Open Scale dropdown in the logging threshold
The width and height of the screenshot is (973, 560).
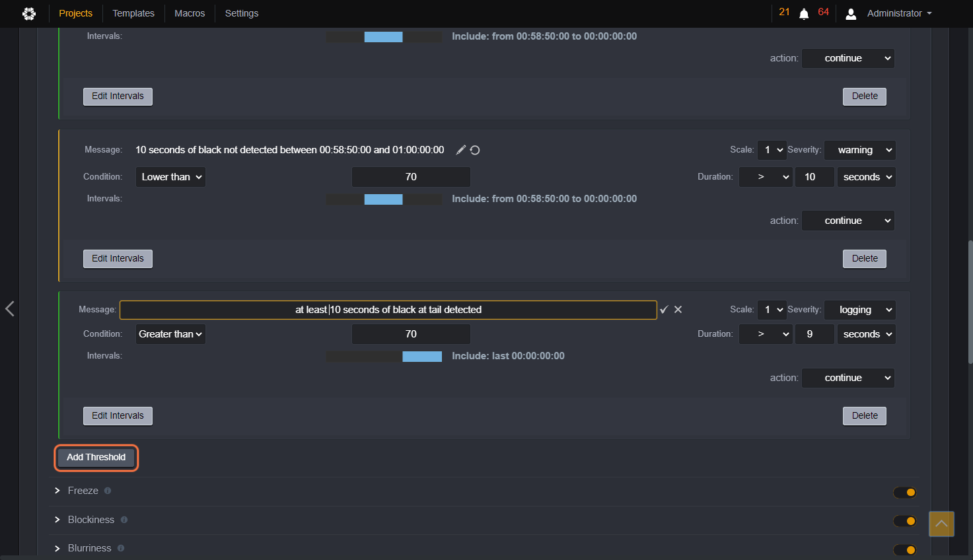772,310
